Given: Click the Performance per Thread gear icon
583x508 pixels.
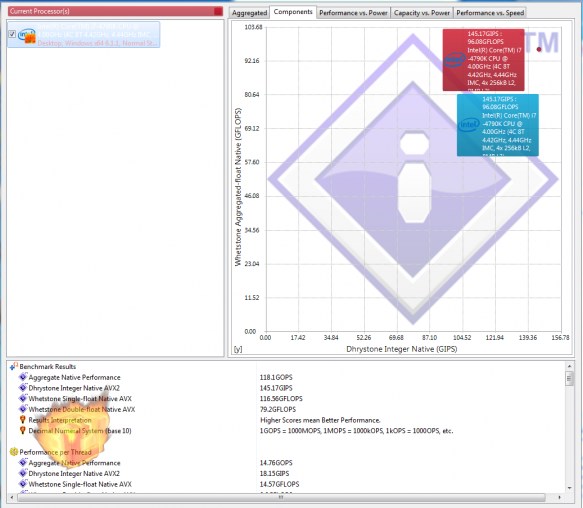Looking at the screenshot, I should point(14,452).
